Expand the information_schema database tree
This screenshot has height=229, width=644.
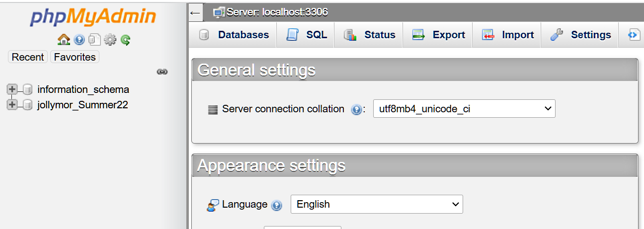coord(12,89)
